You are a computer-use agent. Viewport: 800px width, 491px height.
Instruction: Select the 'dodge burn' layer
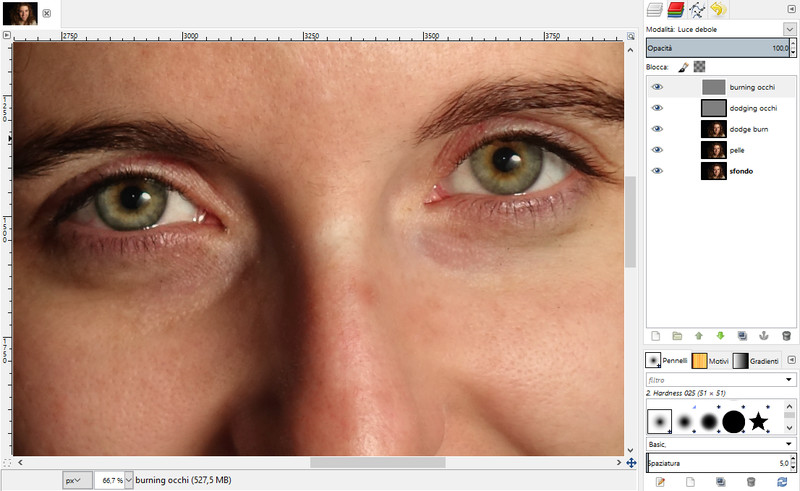click(748, 129)
